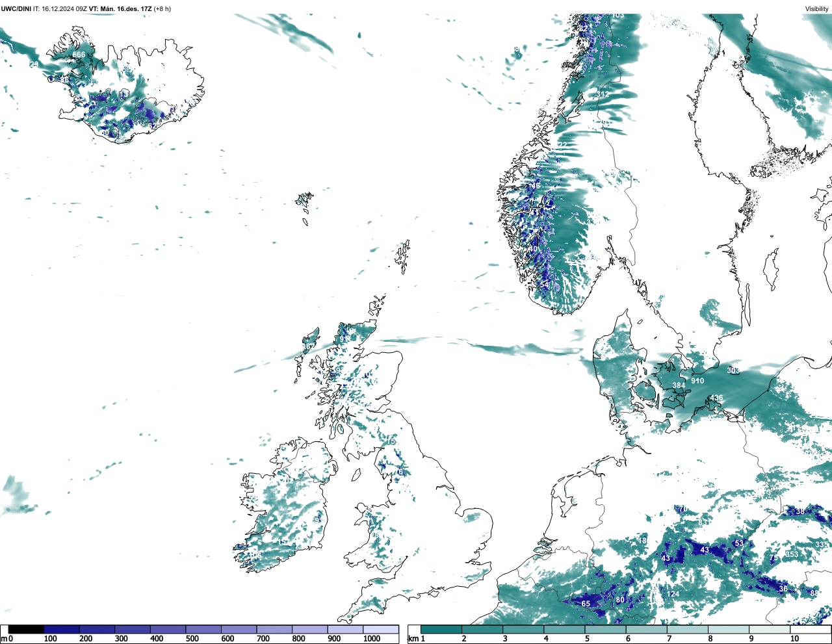Screen dimensions: 832x644
Task: Click the initial time 16.12.2024 09Z text
Action: point(64,9)
